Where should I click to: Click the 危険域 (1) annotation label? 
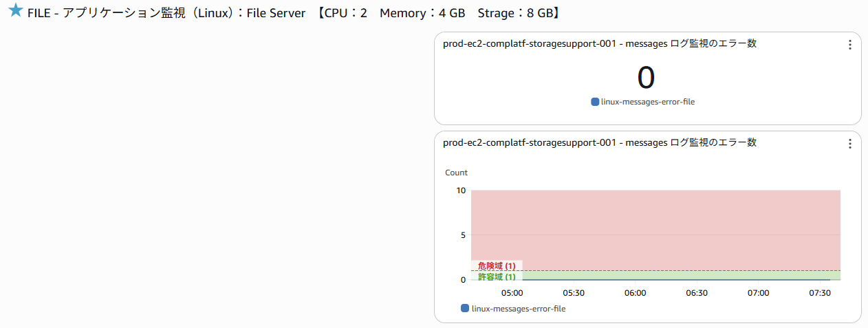(497, 265)
